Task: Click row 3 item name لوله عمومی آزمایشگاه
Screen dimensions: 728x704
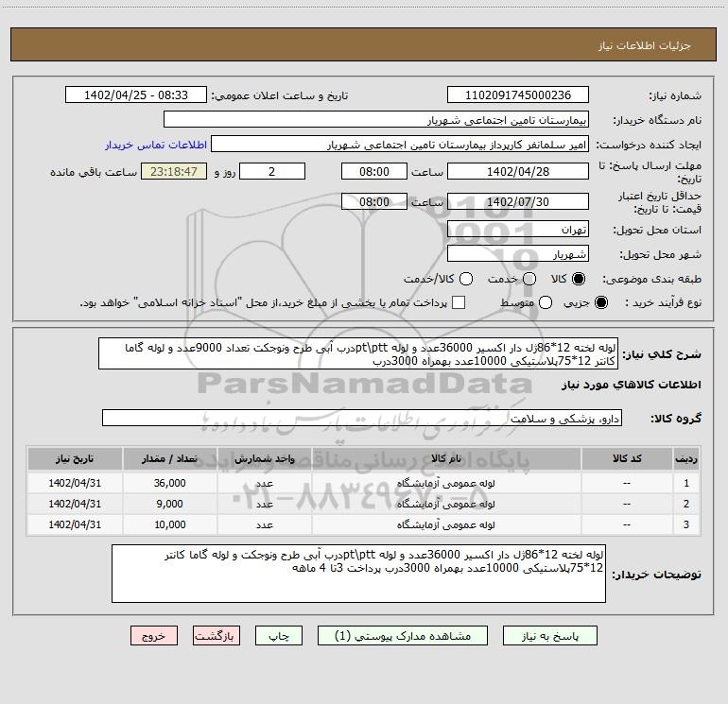Action: pyautogui.click(x=445, y=524)
